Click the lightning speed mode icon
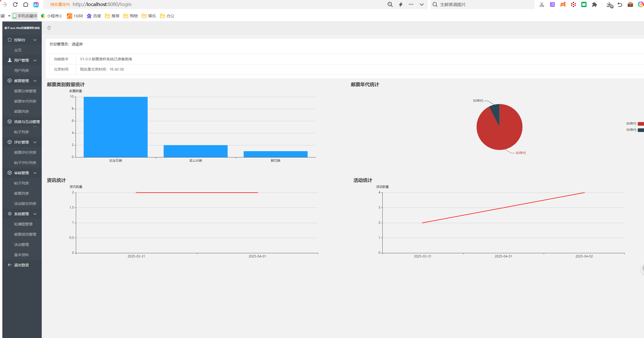 pos(401,4)
